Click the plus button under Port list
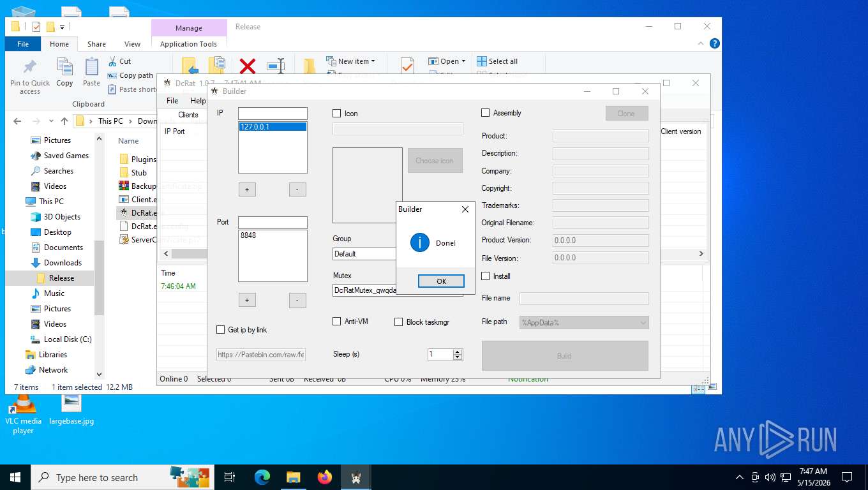Viewport: 868px width, 490px height. [246, 301]
